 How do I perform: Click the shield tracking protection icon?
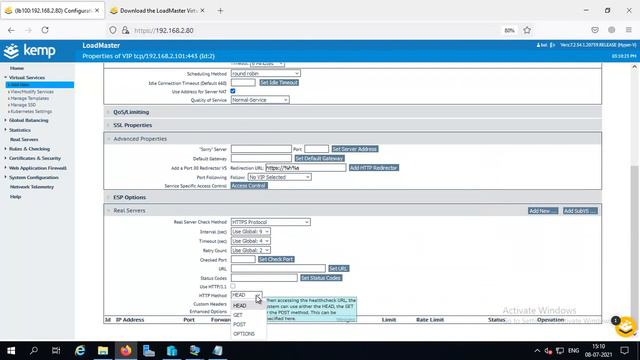click(x=113, y=30)
